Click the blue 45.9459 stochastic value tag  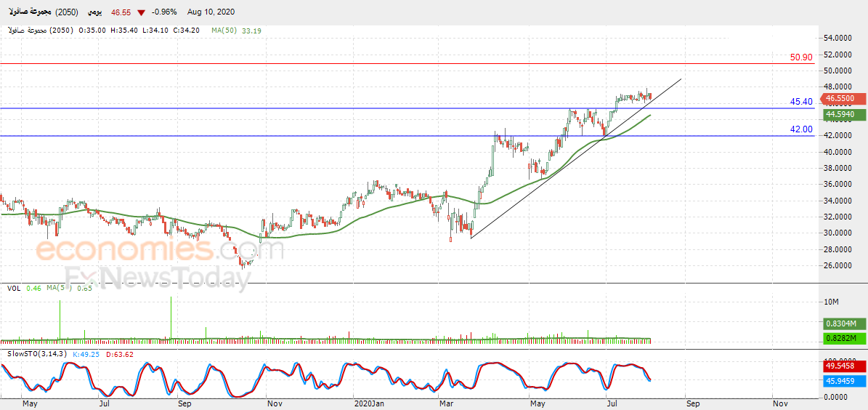(x=843, y=380)
